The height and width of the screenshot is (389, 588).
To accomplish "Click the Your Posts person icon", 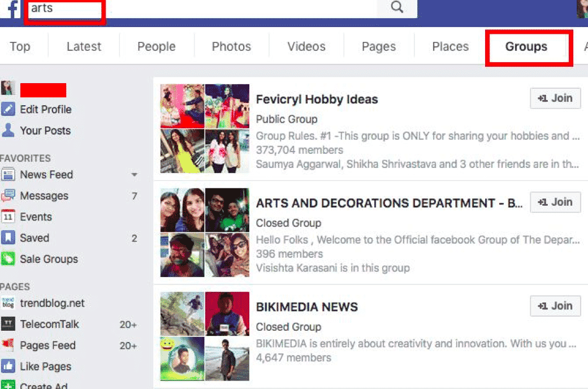I will (8, 130).
